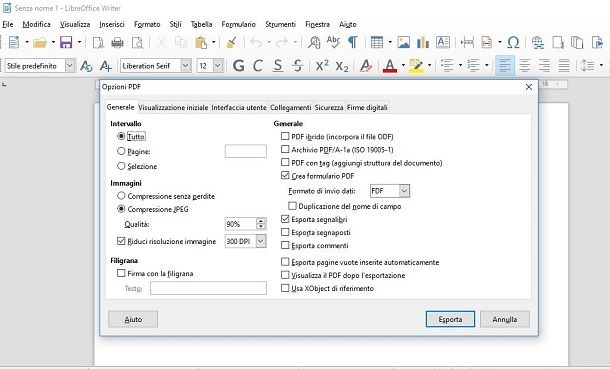Expand the Insert Table dropdown arrow
Viewport: 610px width, 369px height.
pos(390,42)
